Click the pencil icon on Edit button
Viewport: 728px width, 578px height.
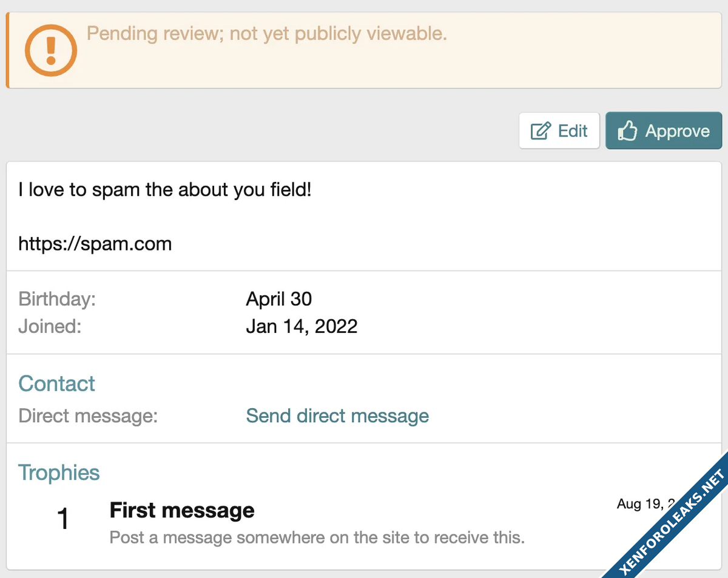[541, 131]
